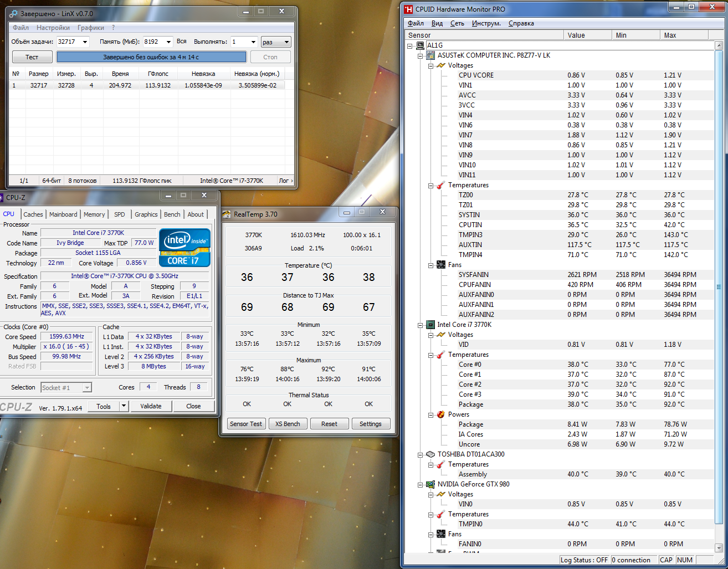Open the Настройки menu in LinX
Image resolution: width=728 pixels, height=569 pixels.
pos(53,28)
